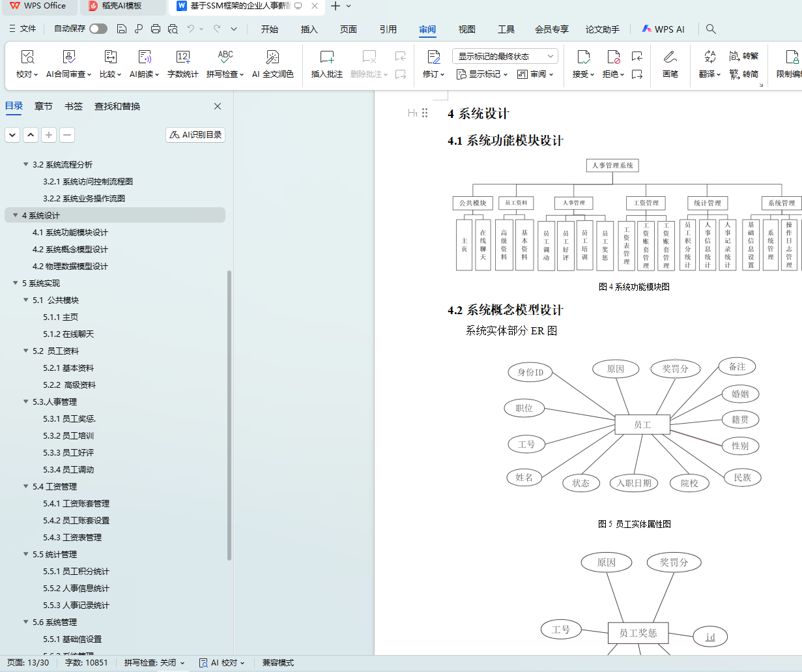The width and height of the screenshot is (802, 672).
Task: Toggle the 自动保存 auto-save switch
Action: (x=98, y=29)
